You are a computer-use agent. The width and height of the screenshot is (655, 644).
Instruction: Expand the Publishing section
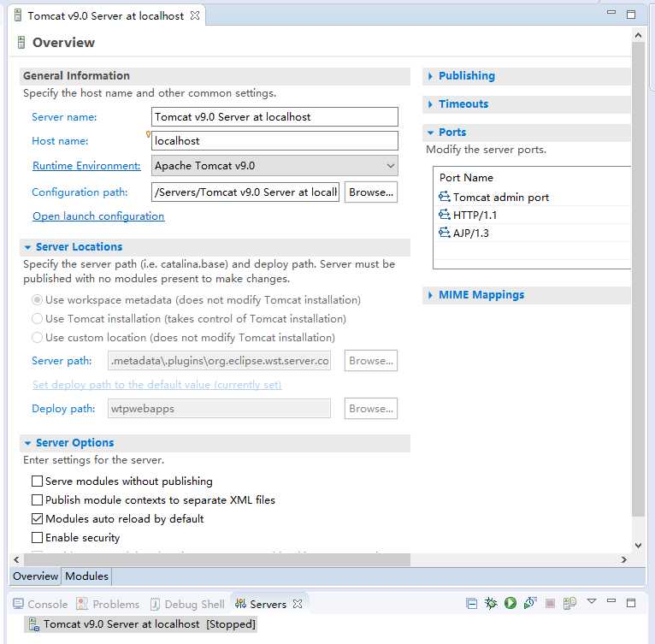point(431,76)
